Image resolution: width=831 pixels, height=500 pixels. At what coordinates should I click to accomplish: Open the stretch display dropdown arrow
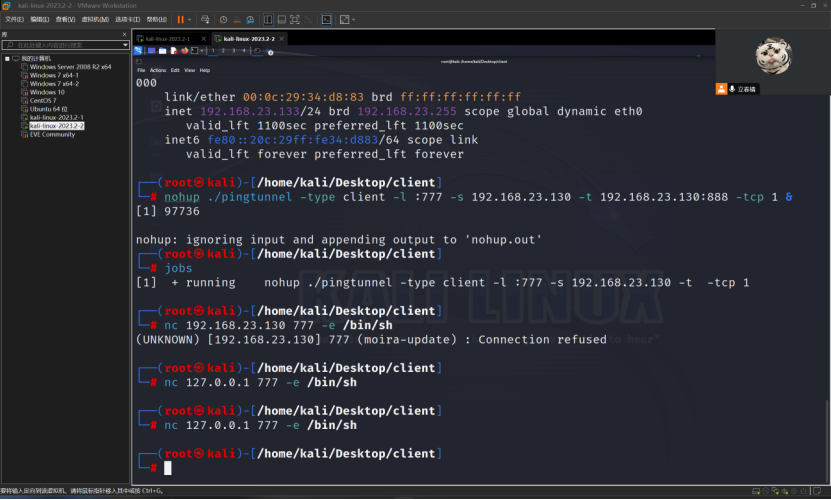(353, 20)
